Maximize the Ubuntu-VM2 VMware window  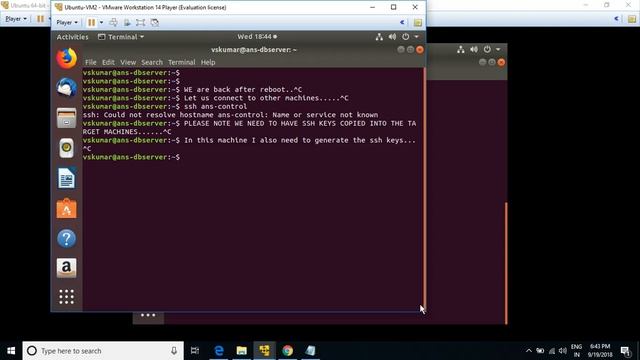coord(393,7)
